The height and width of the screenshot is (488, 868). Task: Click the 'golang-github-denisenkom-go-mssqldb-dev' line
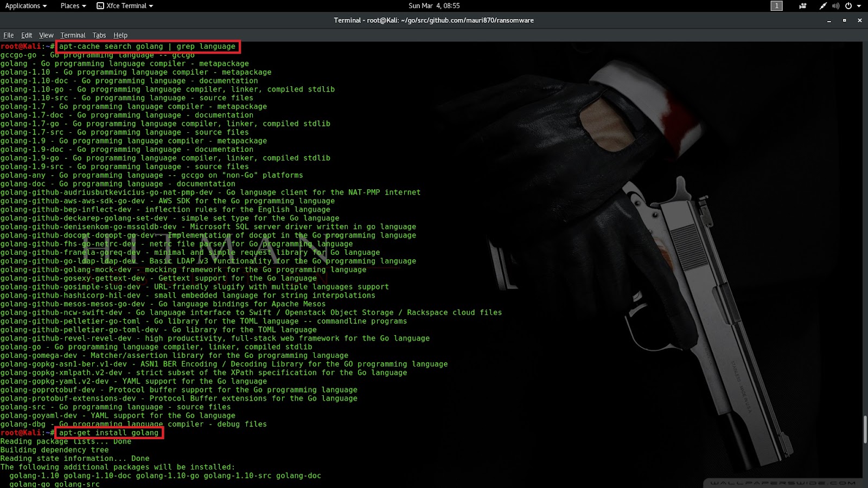[x=208, y=227]
